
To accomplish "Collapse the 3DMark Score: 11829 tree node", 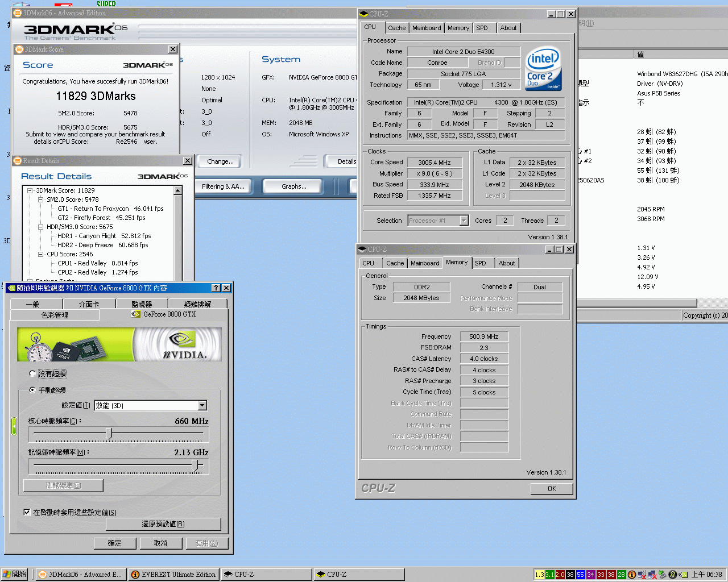I will pyautogui.click(x=30, y=190).
